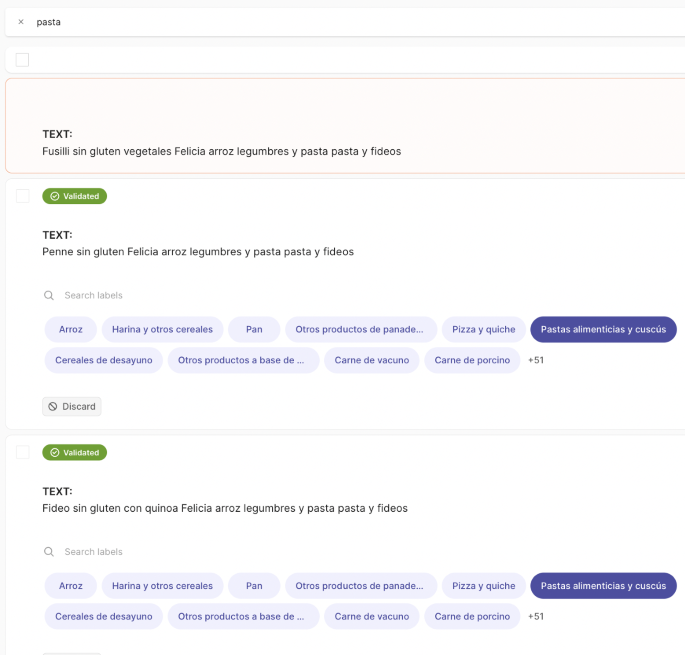Select Cereales de desayuno label on the Fideo record
The image size is (685, 655).
104,617
